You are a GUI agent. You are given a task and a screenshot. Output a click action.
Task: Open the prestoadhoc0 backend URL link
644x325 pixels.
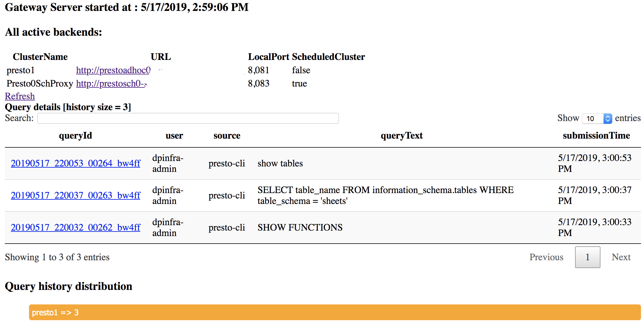pyautogui.click(x=113, y=70)
